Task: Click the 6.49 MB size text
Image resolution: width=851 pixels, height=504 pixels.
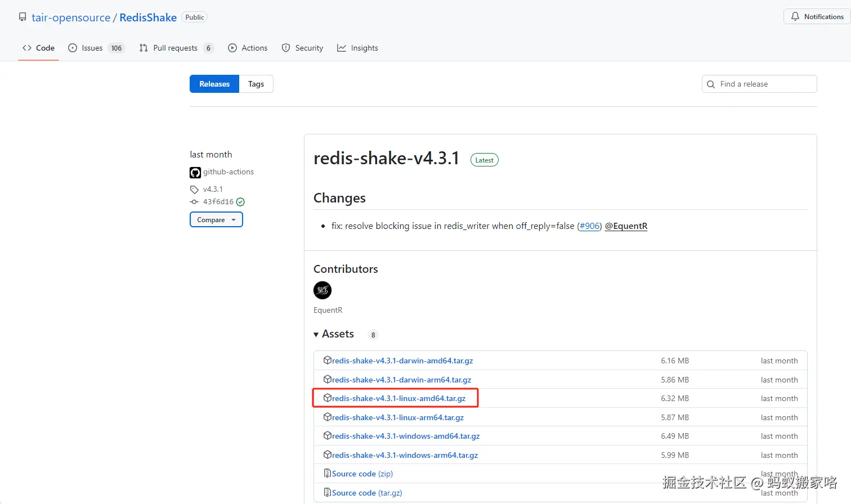Action: [x=675, y=436]
